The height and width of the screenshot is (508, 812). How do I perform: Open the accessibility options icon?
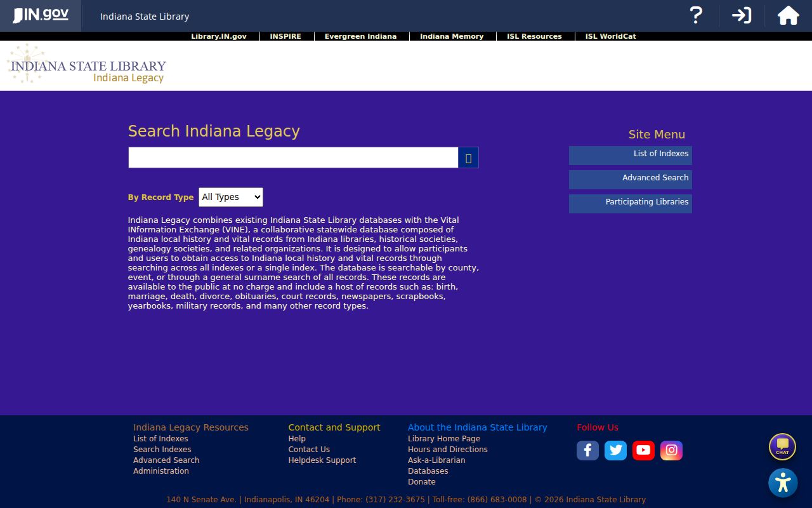pos(783,483)
